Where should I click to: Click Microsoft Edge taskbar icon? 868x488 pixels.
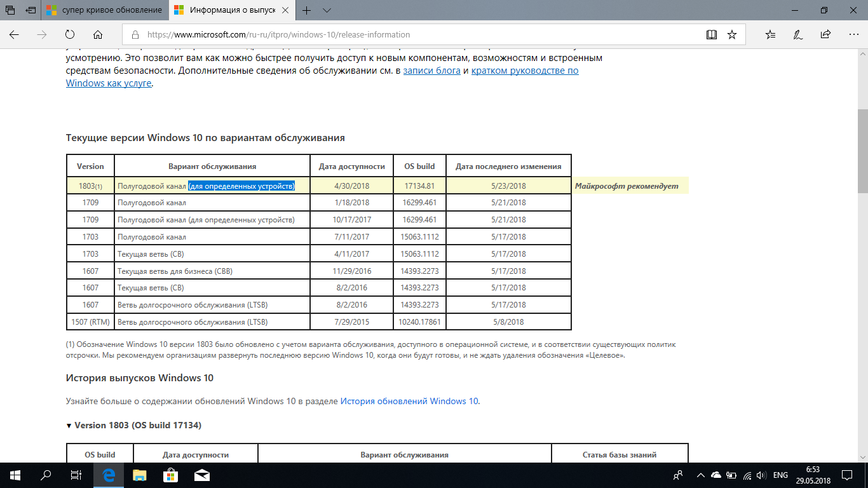[109, 475]
